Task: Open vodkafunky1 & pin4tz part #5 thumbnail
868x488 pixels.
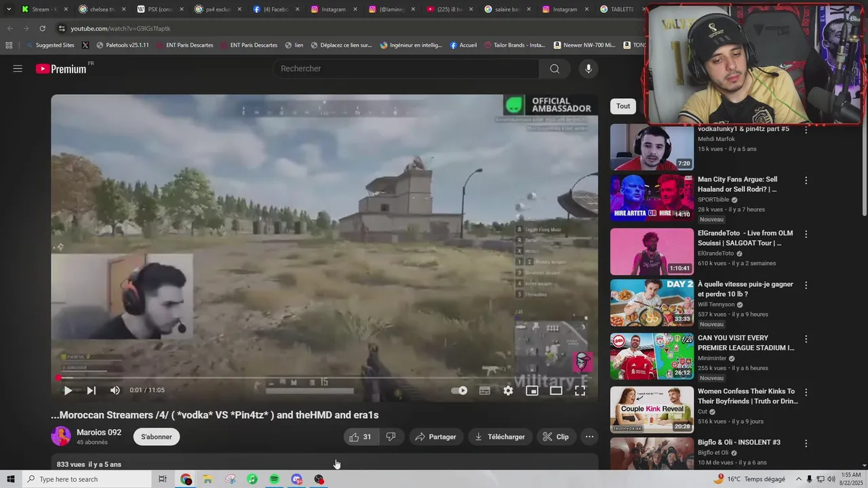Action: [x=652, y=147]
